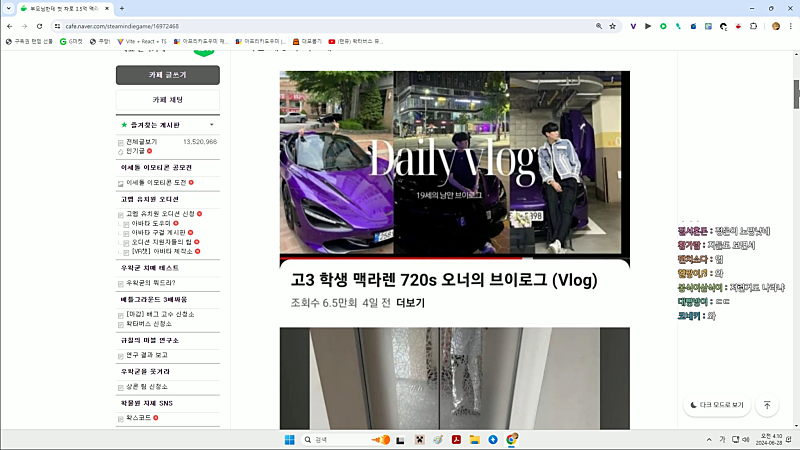Open the 전체글보기 board

tap(142, 142)
